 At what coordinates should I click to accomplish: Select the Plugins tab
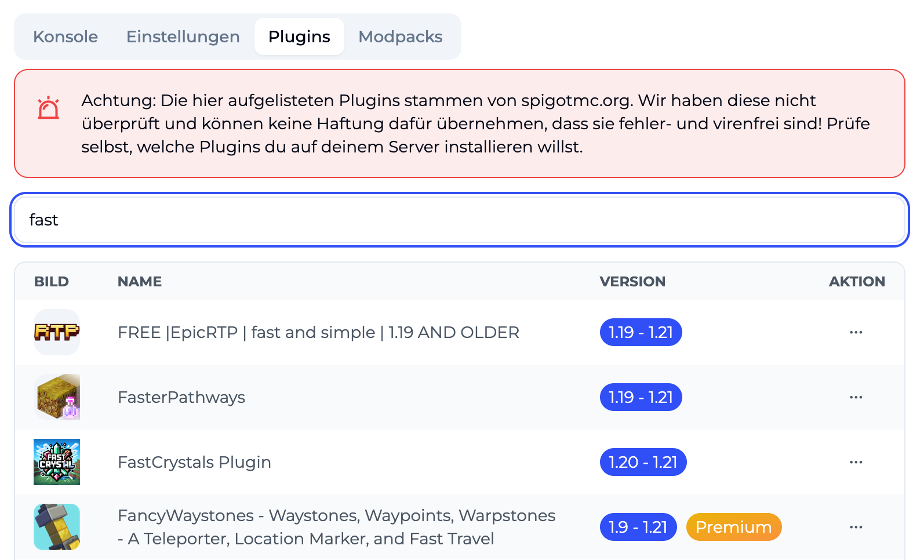coord(299,37)
